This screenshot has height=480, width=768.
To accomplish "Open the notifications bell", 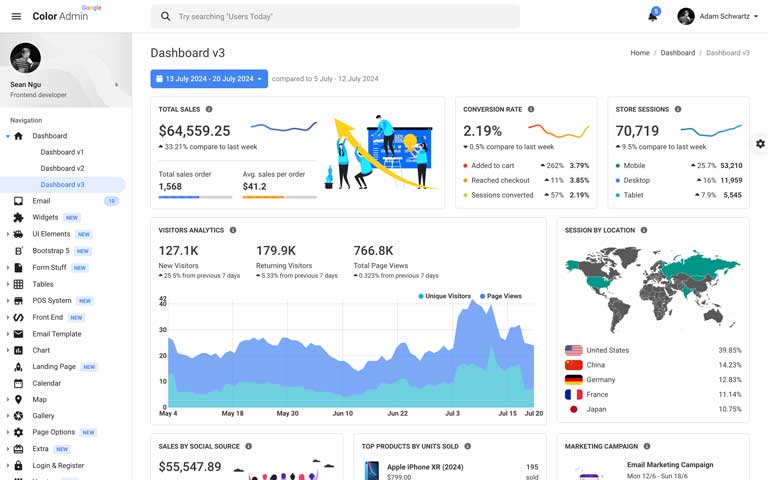I will [653, 16].
